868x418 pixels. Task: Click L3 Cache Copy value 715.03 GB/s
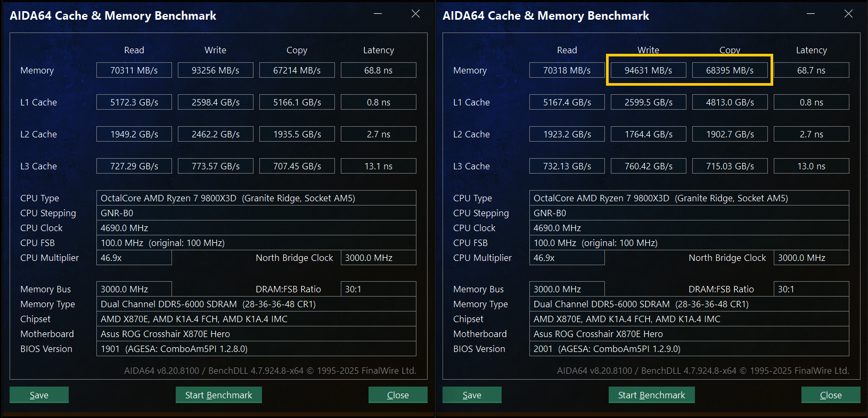pyautogui.click(x=730, y=166)
